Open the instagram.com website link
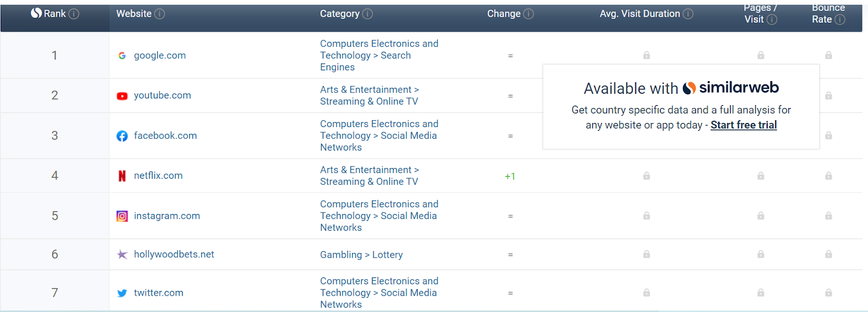 167,216
